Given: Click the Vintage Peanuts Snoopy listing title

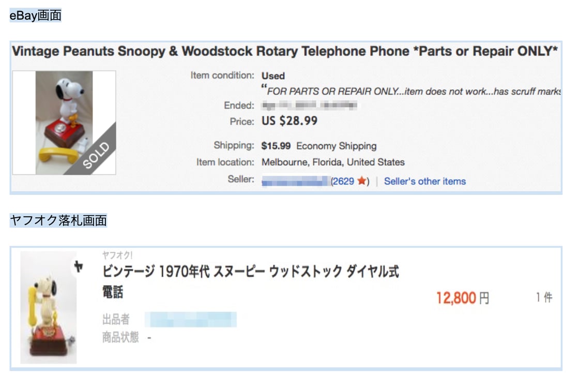Looking at the screenshot, I should coord(284,51).
